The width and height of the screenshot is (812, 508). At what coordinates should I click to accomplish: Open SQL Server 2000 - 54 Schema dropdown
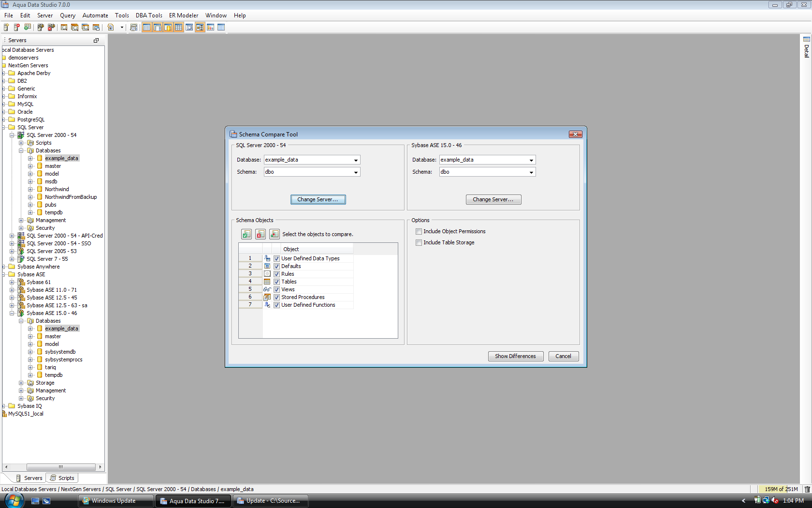click(x=356, y=172)
